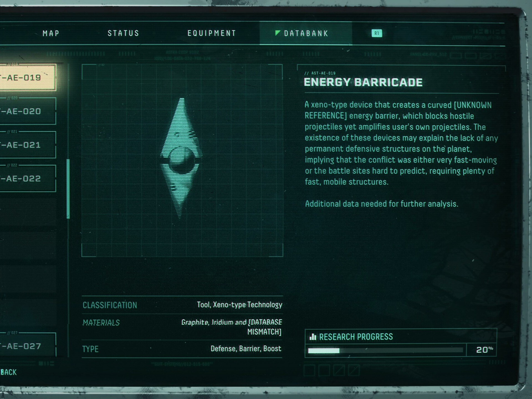The image size is (532, 399).
Task: Select the AE-020 databank entry
Action: (28, 111)
